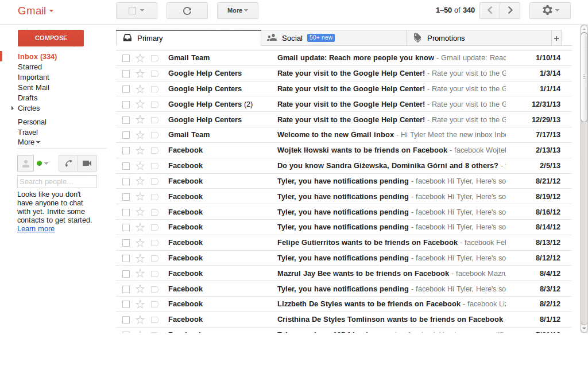Mark Google Help Centers 1/1/14 email important

tap(155, 89)
